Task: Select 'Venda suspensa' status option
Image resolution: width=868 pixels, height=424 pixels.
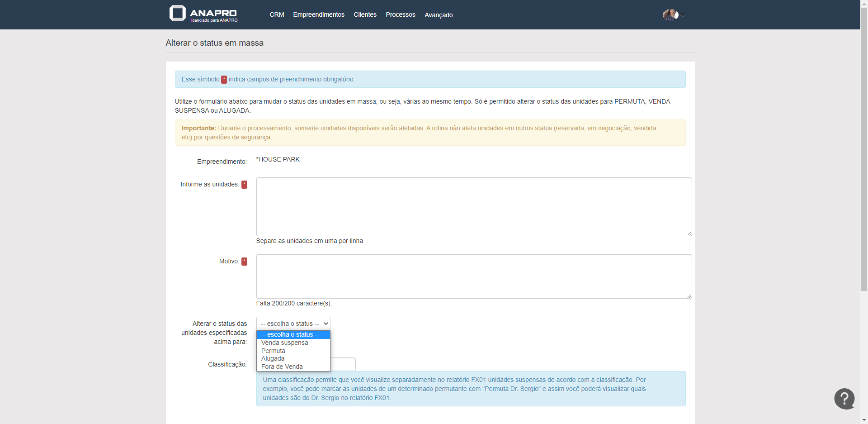Action: click(x=284, y=343)
